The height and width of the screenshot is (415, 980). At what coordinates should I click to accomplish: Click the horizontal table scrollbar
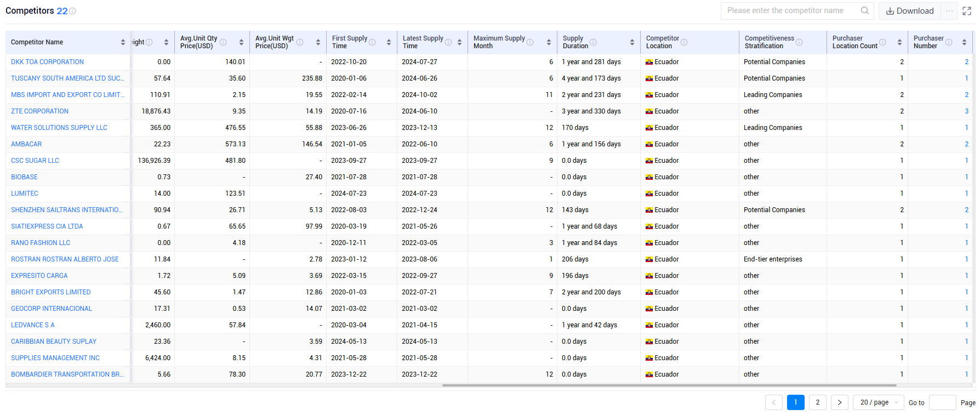[669, 385]
